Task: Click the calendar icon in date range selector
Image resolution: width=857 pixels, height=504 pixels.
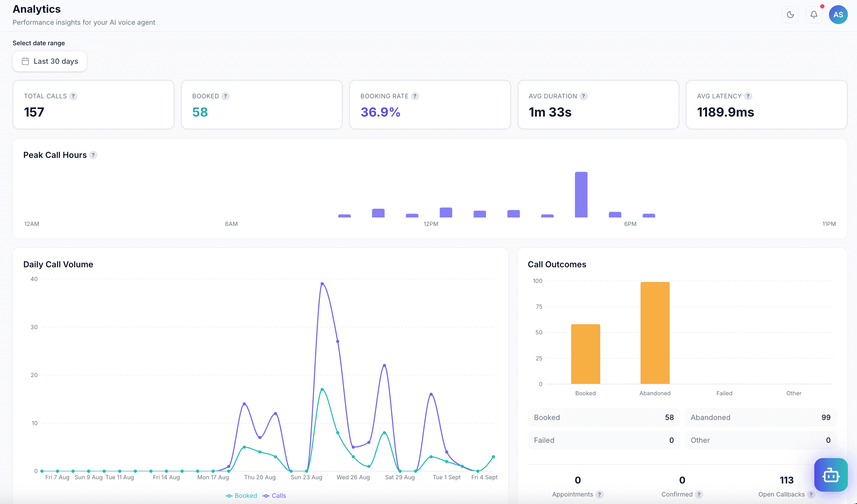Action: (25, 61)
